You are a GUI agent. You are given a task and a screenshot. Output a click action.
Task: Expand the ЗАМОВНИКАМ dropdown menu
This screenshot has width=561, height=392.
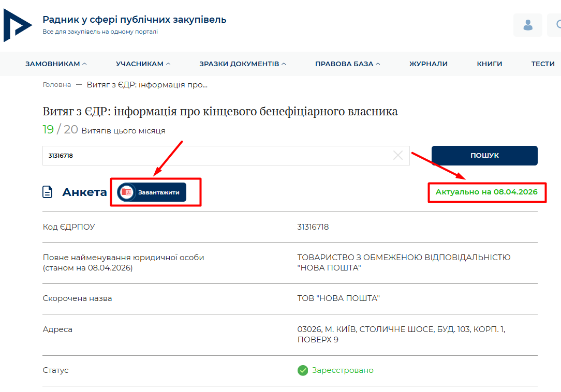point(56,64)
